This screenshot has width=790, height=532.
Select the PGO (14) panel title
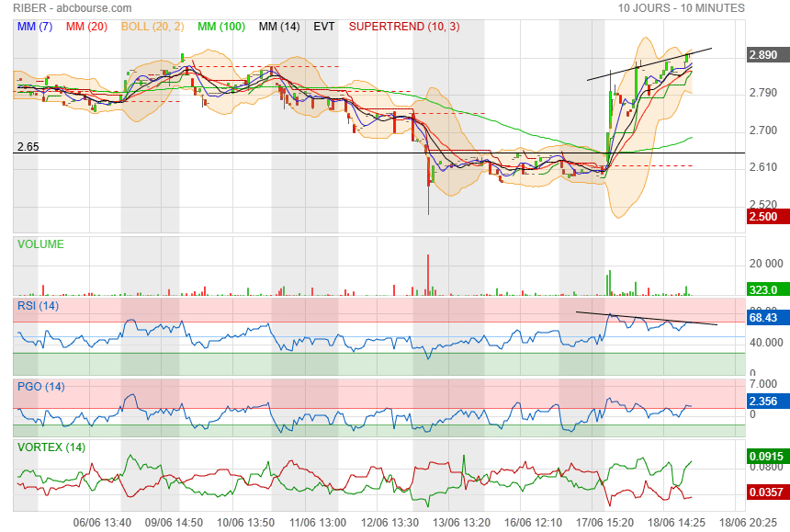coord(39,387)
